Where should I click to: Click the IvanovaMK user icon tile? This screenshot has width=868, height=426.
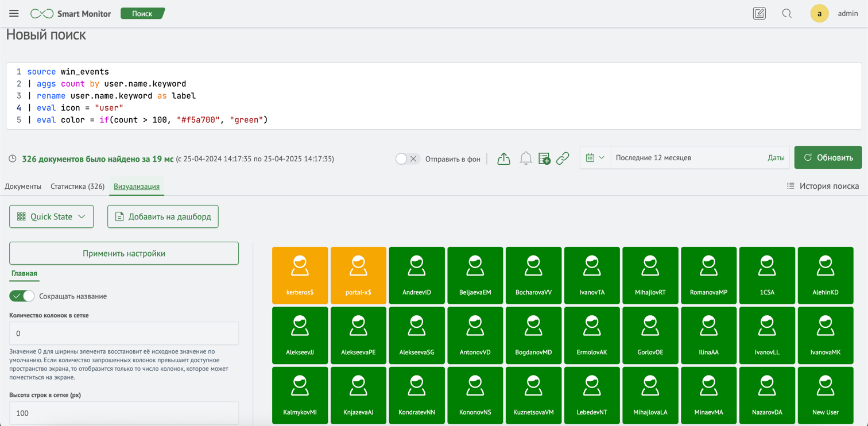[x=826, y=335]
